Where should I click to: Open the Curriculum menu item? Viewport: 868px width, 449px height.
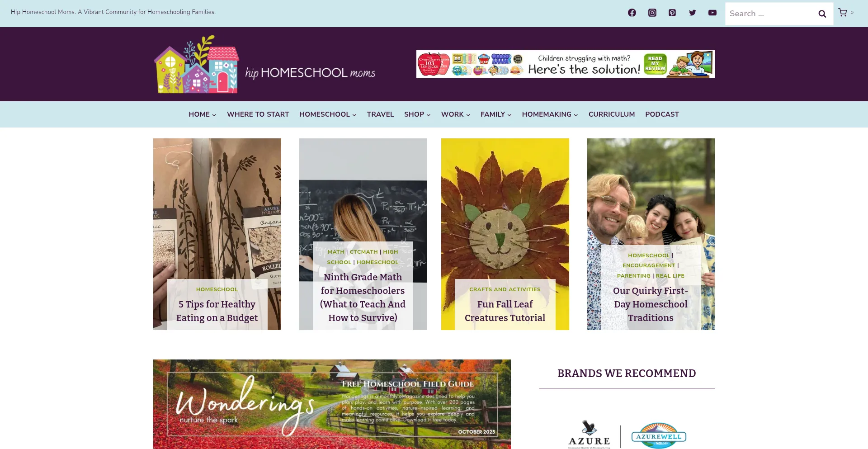pos(612,114)
